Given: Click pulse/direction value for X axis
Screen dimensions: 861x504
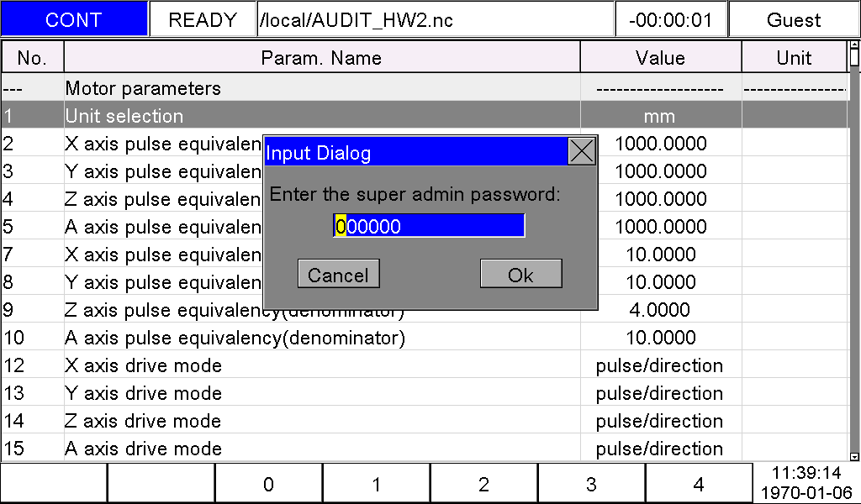Looking at the screenshot, I should coord(660,365).
